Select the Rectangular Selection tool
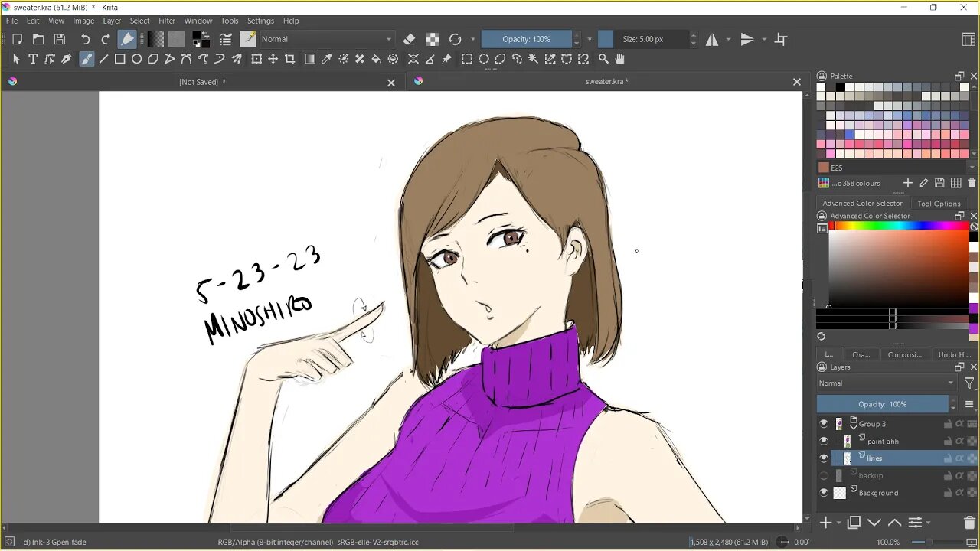The width and height of the screenshot is (980, 551). pyautogui.click(x=467, y=59)
